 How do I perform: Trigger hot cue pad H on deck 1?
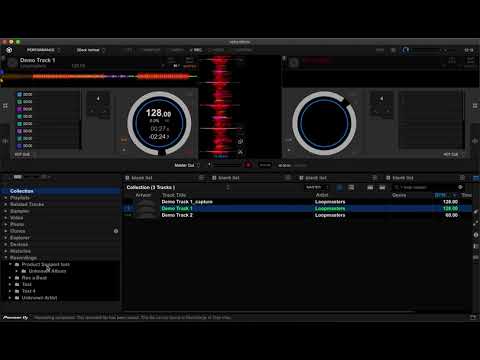20,146
